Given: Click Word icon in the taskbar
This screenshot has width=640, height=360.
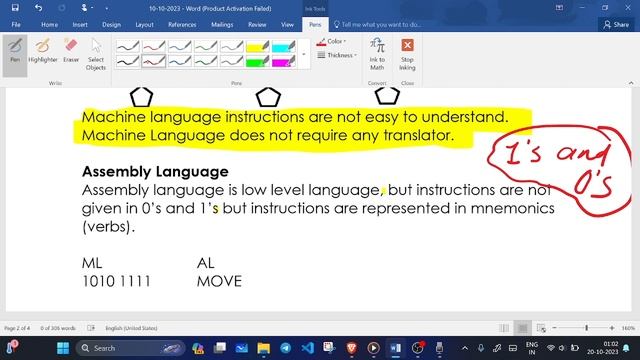Looking at the screenshot, I should [396, 348].
